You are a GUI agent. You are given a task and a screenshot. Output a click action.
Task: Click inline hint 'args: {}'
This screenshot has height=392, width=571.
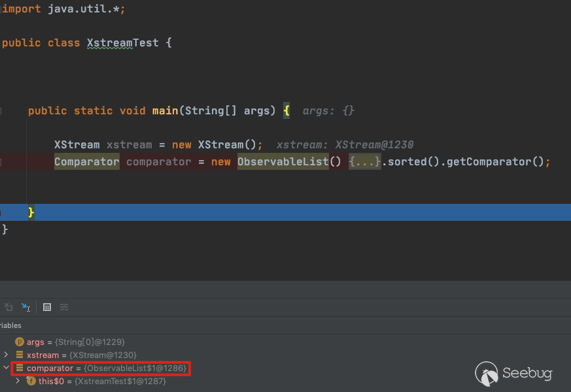(x=328, y=110)
